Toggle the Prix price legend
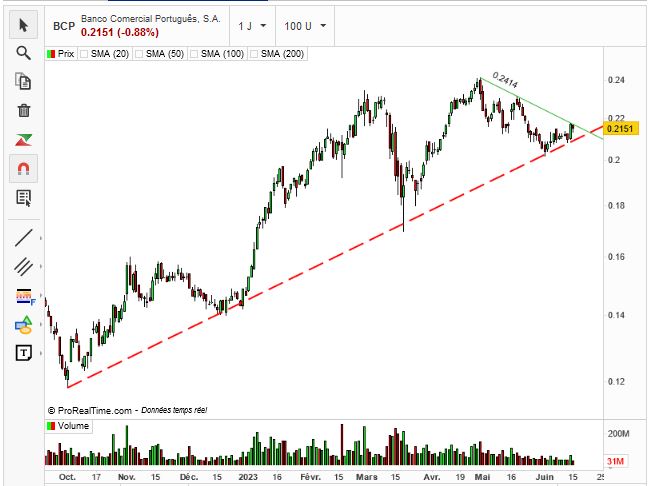The width and height of the screenshot is (655, 486). pyautogui.click(x=61, y=54)
